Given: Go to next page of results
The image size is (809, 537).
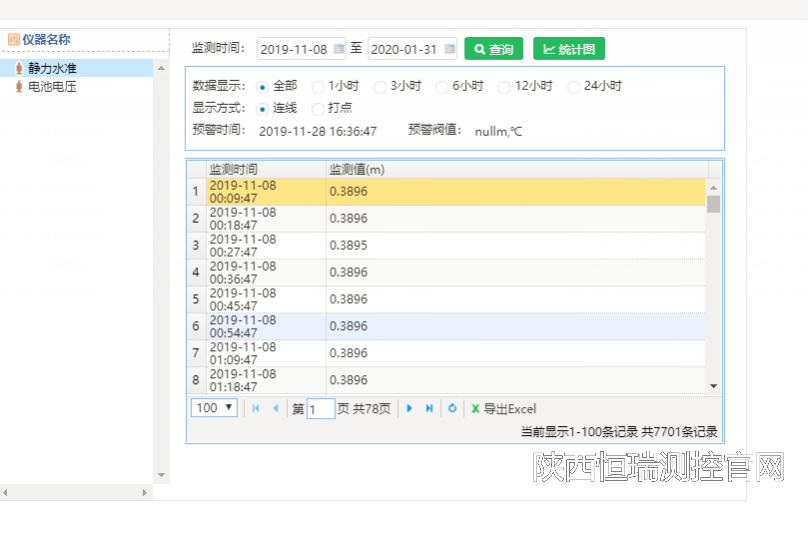Looking at the screenshot, I should coord(410,408).
